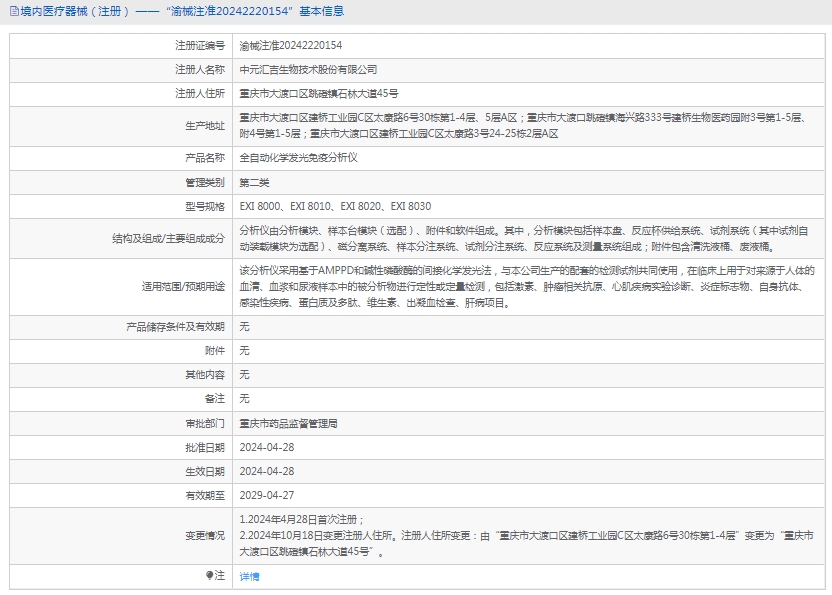Click the registrant address 重庆市大渡口区跳磴镇石林大道45号
The image size is (832, 595).
pyautogui.click(x=319, y=93)
